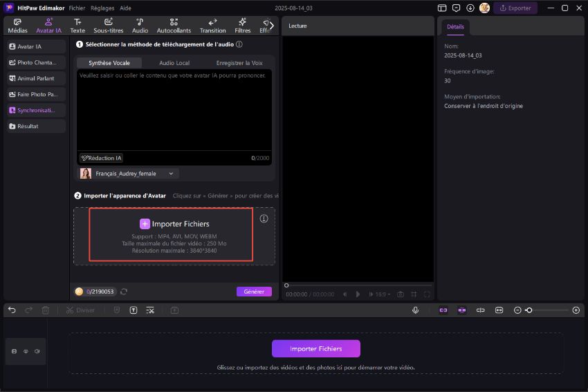Open Résultat in the sidebar
Image resolution: width=588 pixels, height=392 pixels.
pyautogui.click(x=35, y=126)
